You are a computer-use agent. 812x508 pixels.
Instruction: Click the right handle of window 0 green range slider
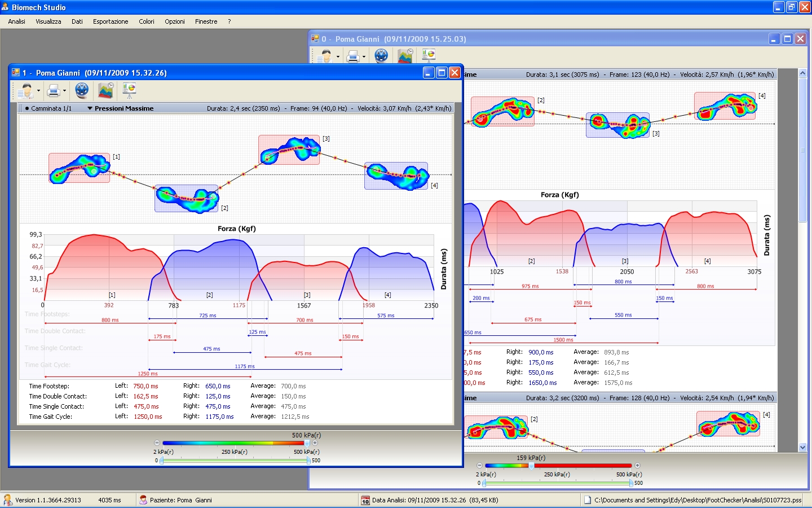631,483
